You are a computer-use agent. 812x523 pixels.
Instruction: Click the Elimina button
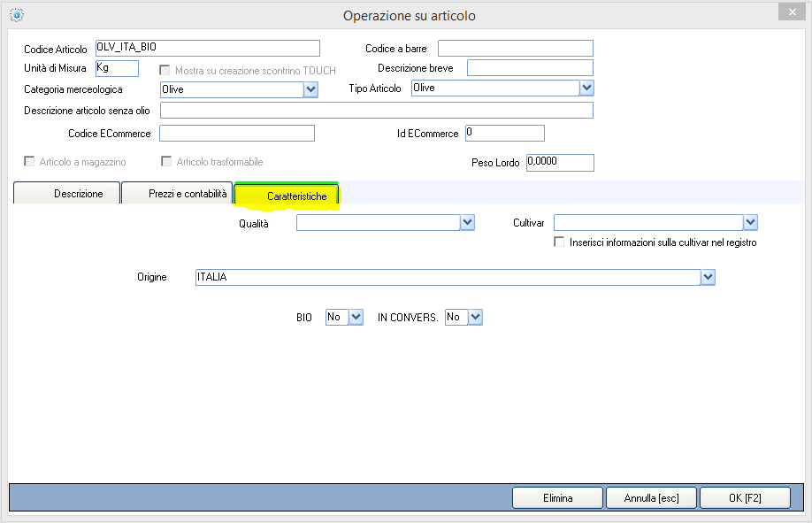coord(558,498)
